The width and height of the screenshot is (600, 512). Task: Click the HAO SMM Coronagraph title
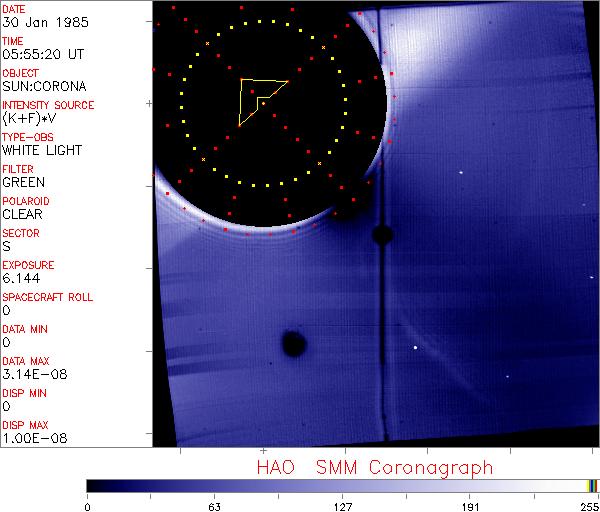(x=375, y=467)
